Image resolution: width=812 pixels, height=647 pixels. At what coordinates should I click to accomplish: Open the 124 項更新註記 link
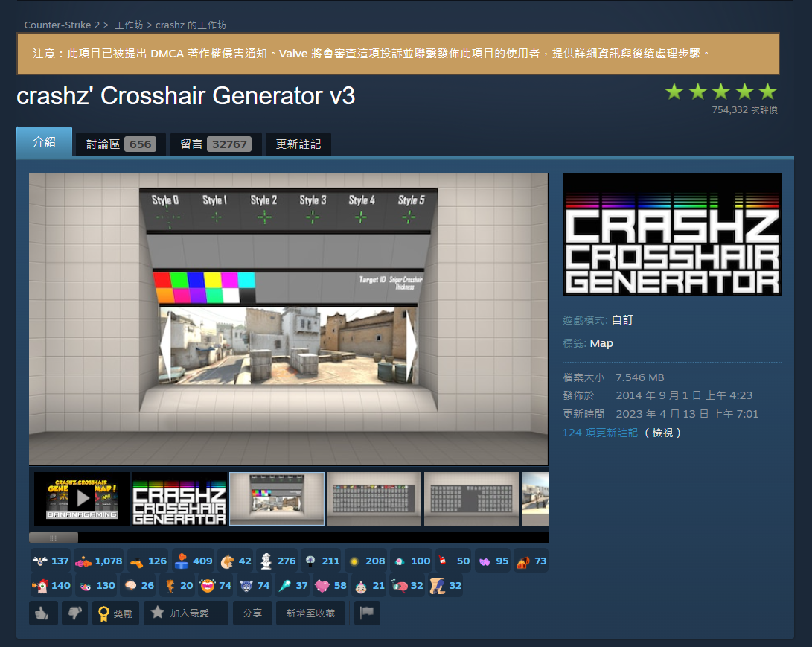[600, 433]
